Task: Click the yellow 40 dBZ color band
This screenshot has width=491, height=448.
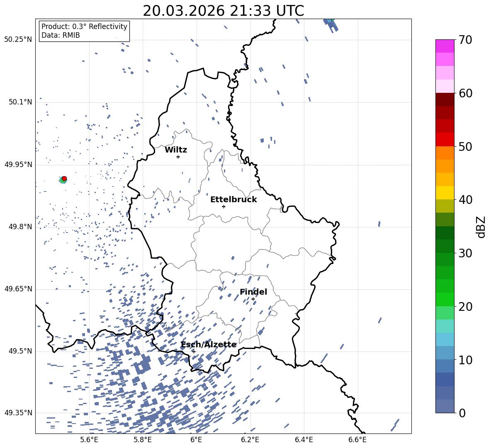Action: [x=445, y=193]
